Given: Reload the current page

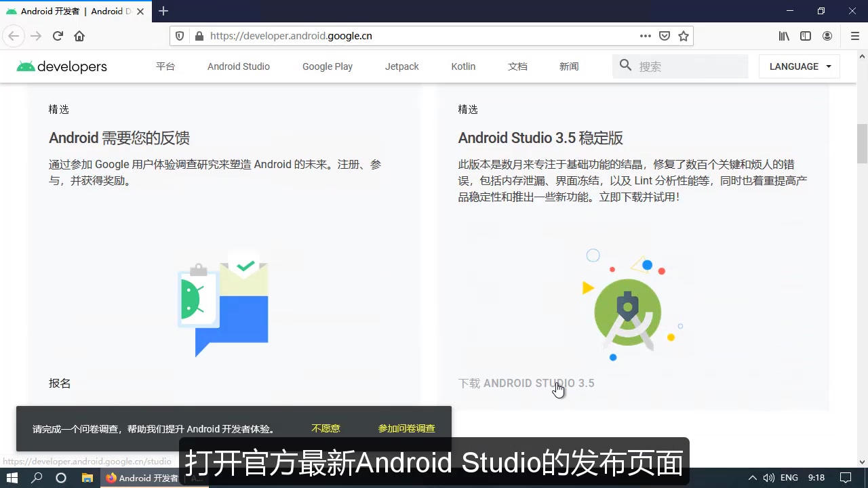Looking at the screenshot, I should [58, 36].
